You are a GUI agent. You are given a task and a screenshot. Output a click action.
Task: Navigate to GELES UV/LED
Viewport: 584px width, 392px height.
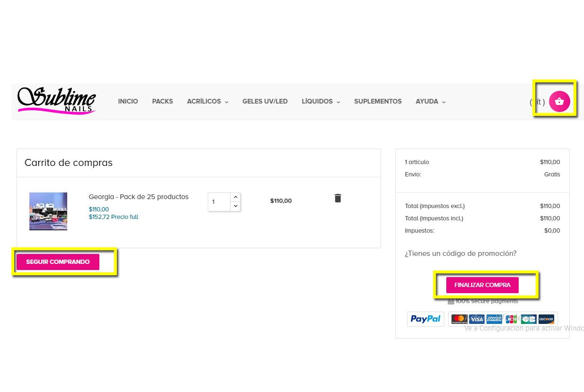[x=265, y=102]
